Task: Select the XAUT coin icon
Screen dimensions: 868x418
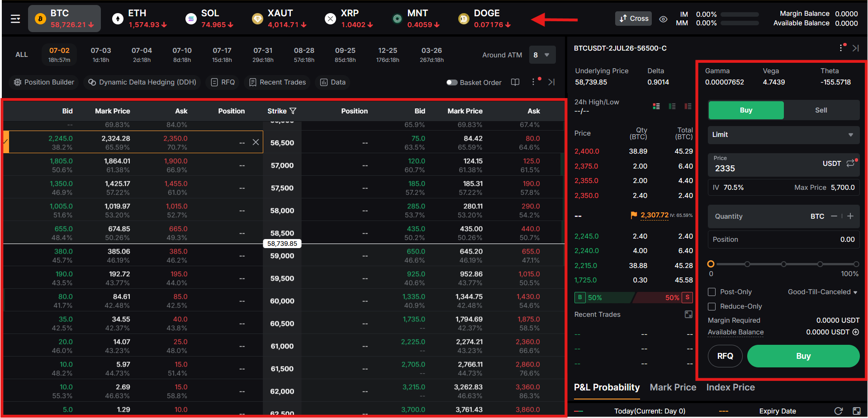Action: [x=257, y=19]
